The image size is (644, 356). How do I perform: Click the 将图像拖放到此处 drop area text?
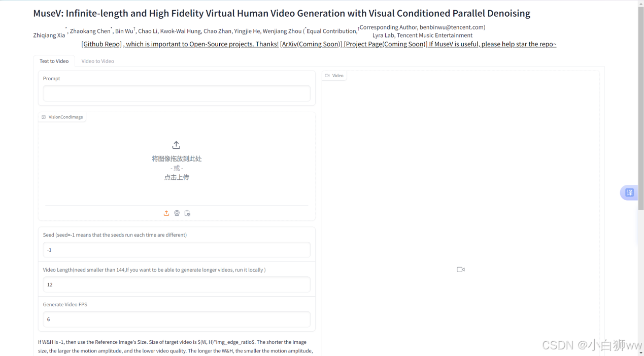coord(177,158)
